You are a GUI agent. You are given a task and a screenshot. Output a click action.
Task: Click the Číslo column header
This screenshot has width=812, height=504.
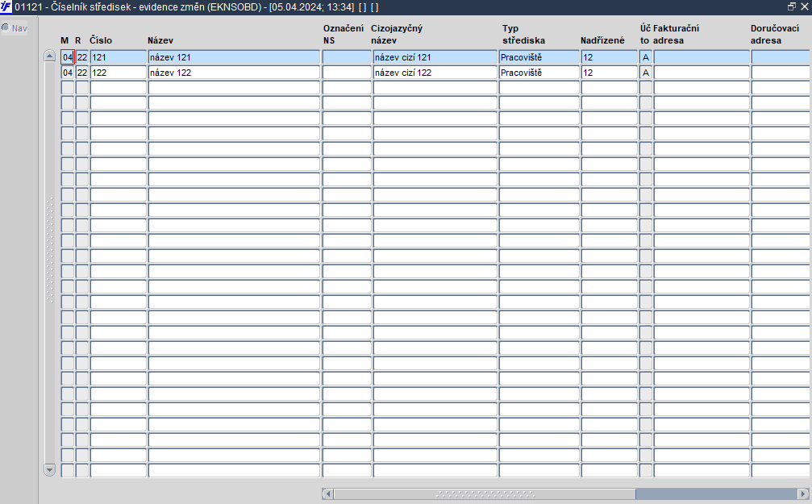tap(101, 40)
